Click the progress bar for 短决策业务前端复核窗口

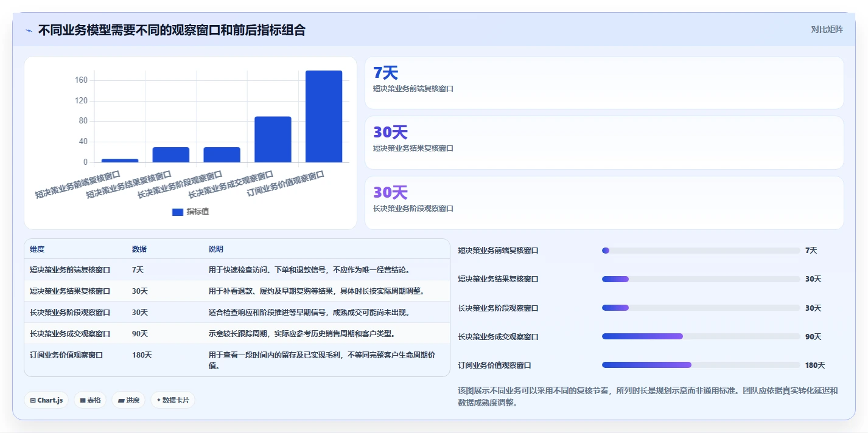[x=701, y=251]
